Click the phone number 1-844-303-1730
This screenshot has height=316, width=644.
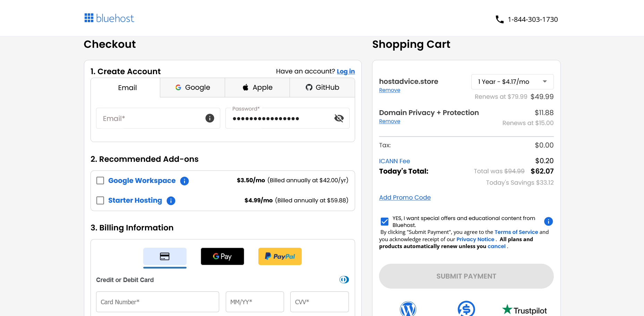click(x=533, y=19)
